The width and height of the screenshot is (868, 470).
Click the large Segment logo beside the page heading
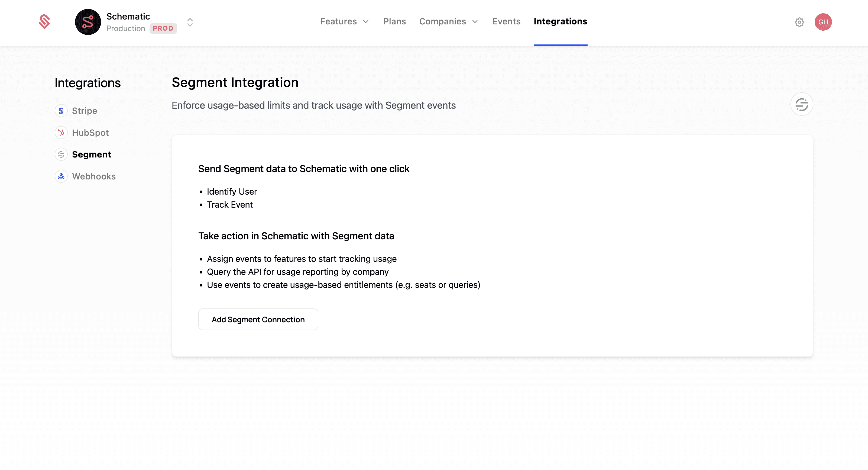tap(801, 104)
